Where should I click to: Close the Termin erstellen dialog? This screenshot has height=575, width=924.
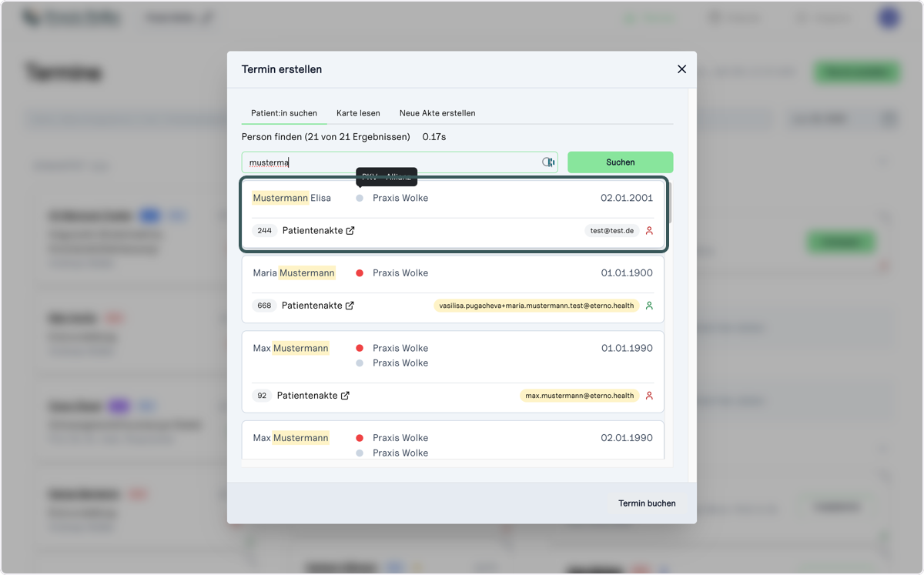[681, 69]
